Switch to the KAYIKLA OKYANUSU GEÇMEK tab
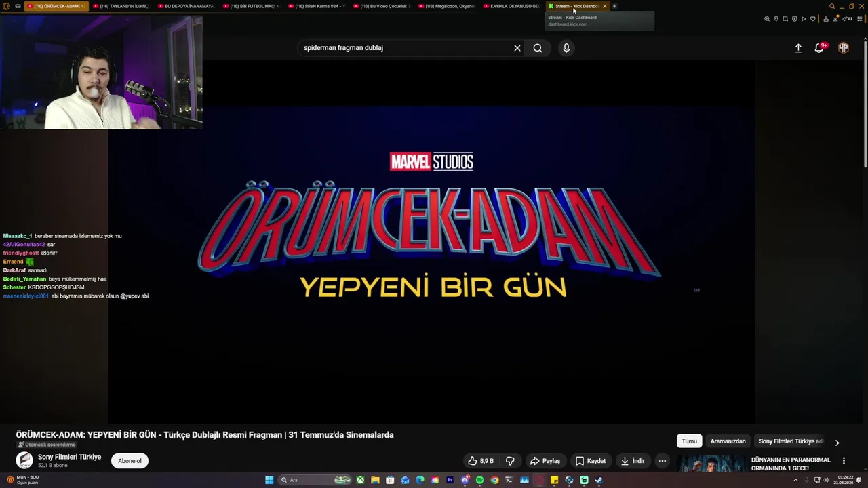 click(x=511, y=6)
